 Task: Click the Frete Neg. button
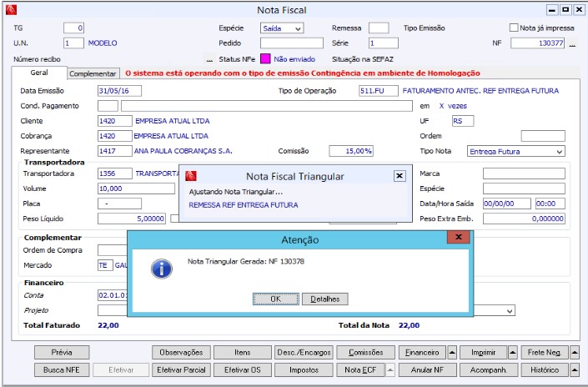(545, 353)
